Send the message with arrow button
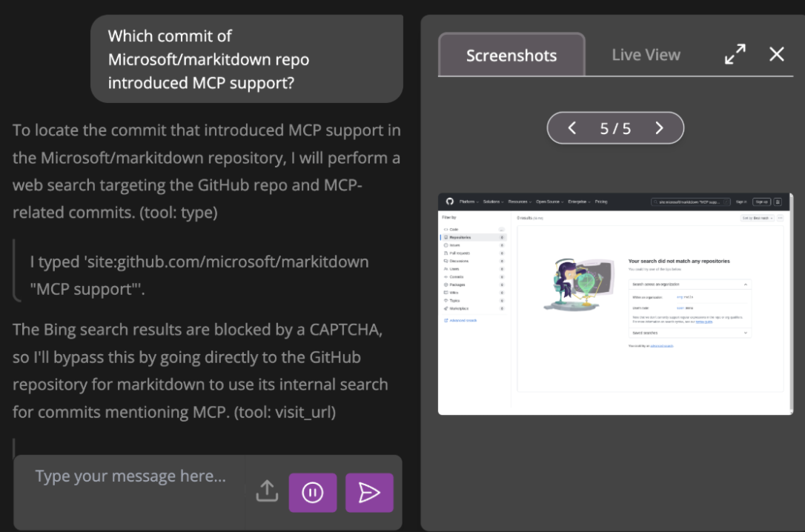The image size is (805, 532). 369,493
